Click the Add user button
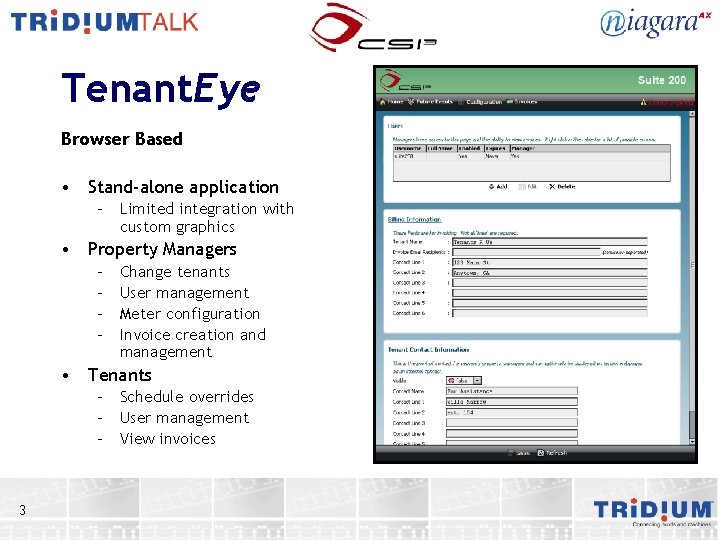720x540 pixels. click(x=498, y=186)
